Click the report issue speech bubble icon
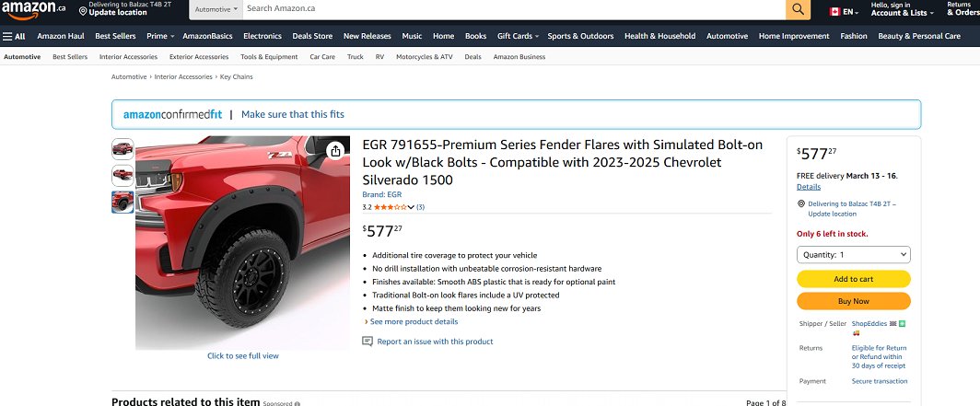 pos(367,342)
